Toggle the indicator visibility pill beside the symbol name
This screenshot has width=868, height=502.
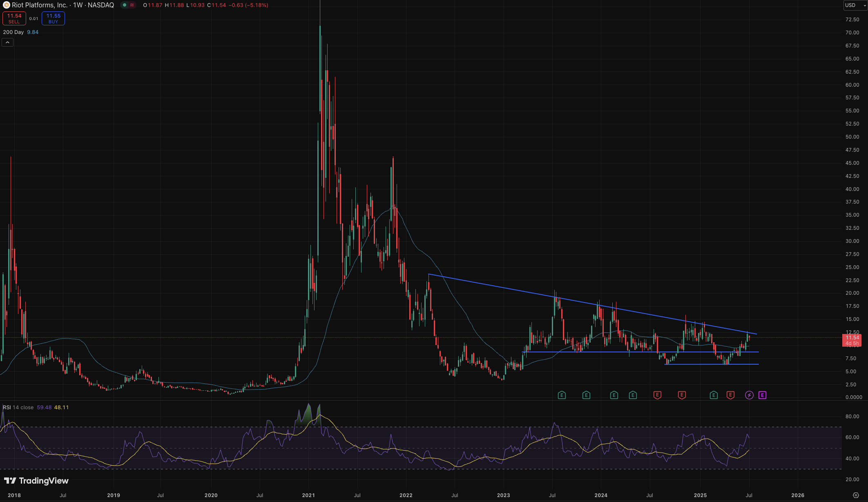[x=125, y=5]
